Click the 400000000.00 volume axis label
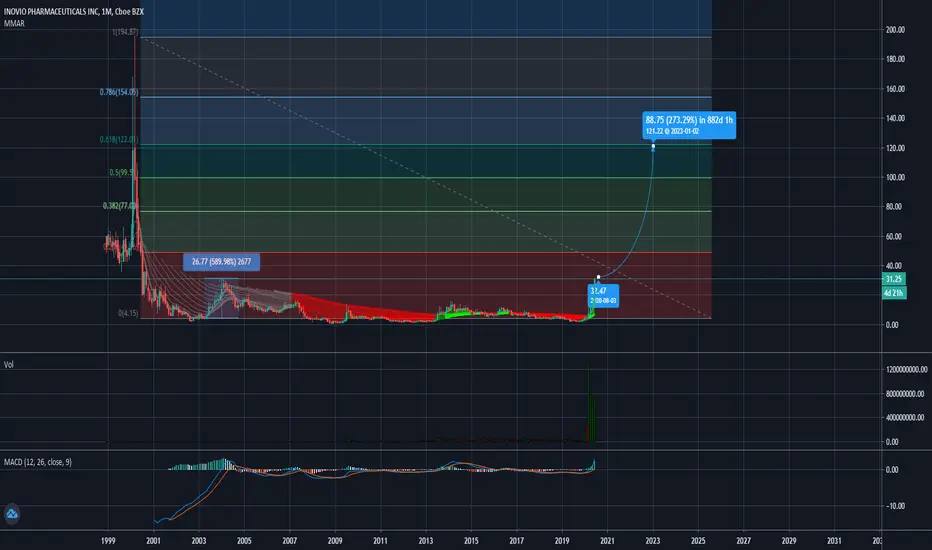Viewport: 932px width, 550px height. [905, 418]
